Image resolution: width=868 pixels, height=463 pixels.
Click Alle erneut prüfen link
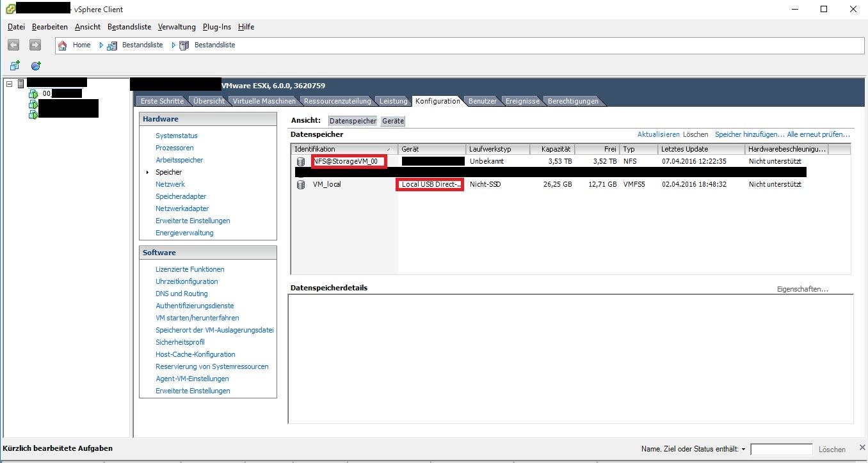coord(819,134)
